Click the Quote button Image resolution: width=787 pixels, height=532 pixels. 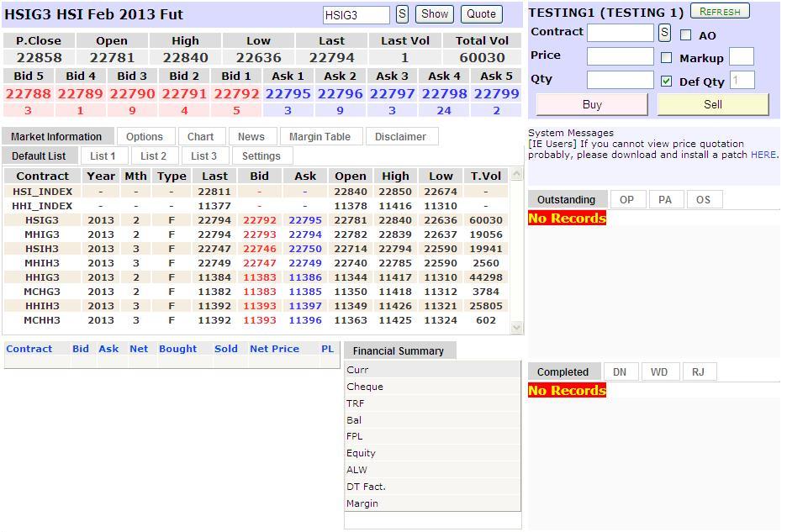click(481, 14)
